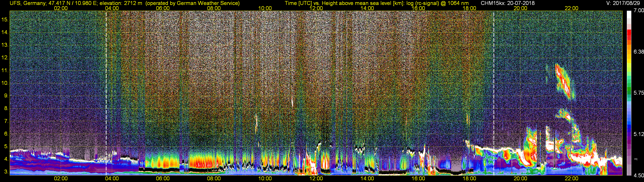Click the '4.50' colorbar minimum value
644x182 pixels.
(638, 176)
